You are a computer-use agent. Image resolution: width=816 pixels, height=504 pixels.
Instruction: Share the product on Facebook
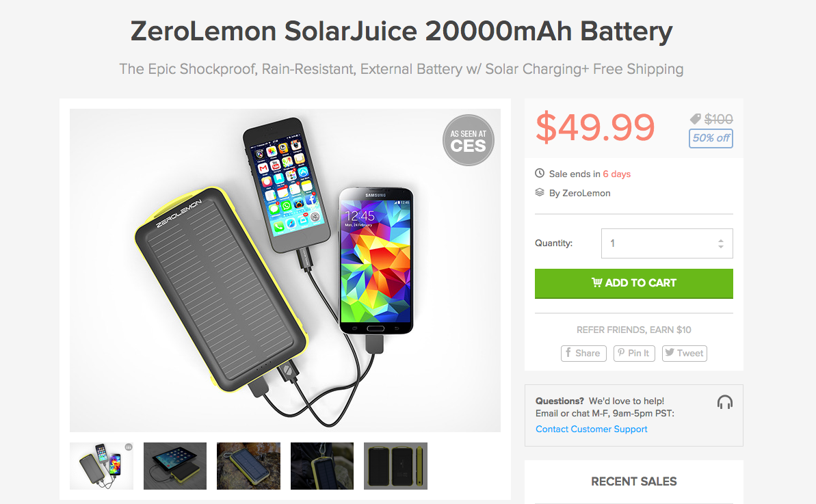(583, 353)
